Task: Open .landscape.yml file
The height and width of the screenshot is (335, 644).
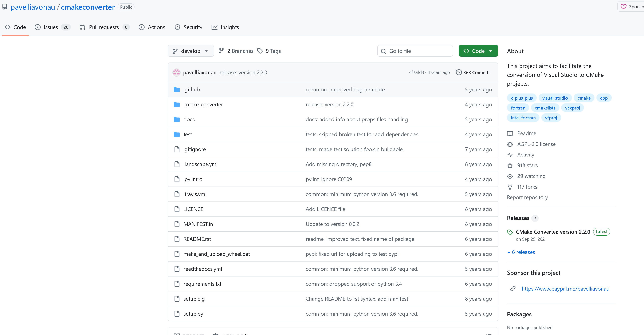Action: (200, 164)
